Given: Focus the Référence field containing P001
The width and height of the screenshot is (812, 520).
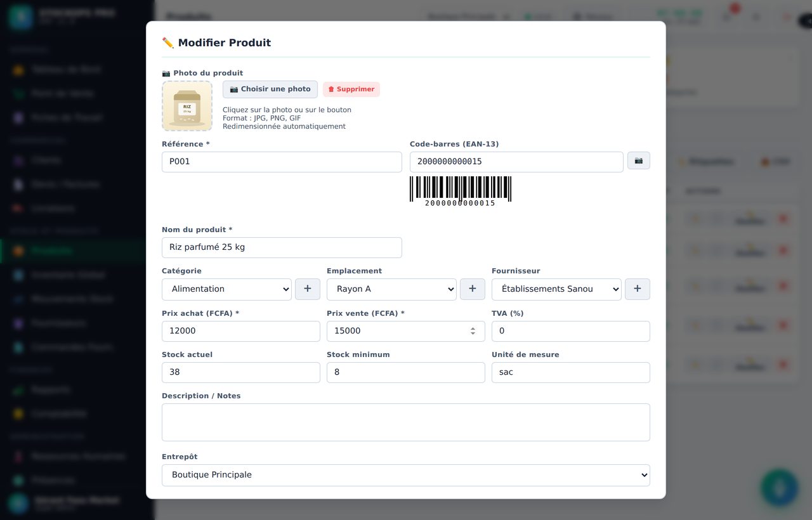Looking at the screenshot, I should click(282, 162).
